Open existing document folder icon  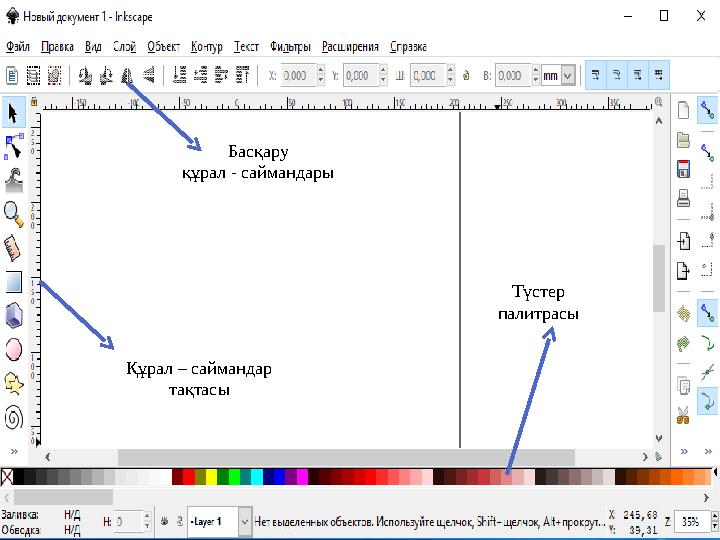click(684, 140)
